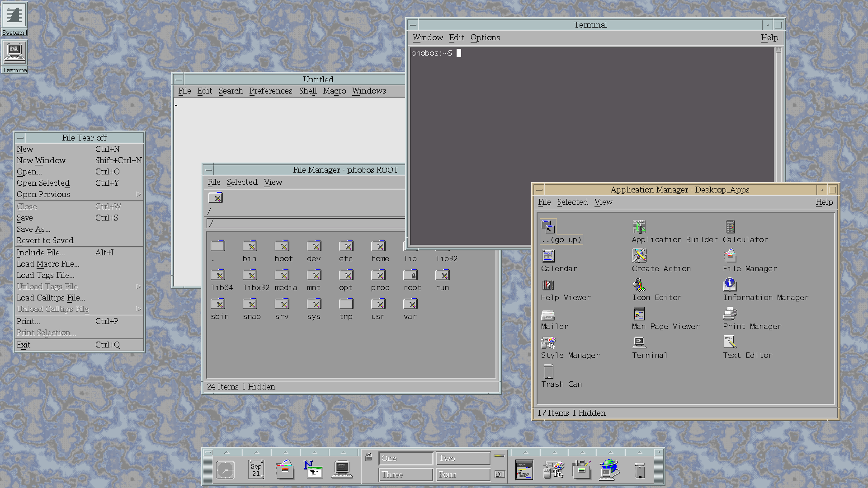
Task: Open the Style Manager front panel icon
Action: 553,470
